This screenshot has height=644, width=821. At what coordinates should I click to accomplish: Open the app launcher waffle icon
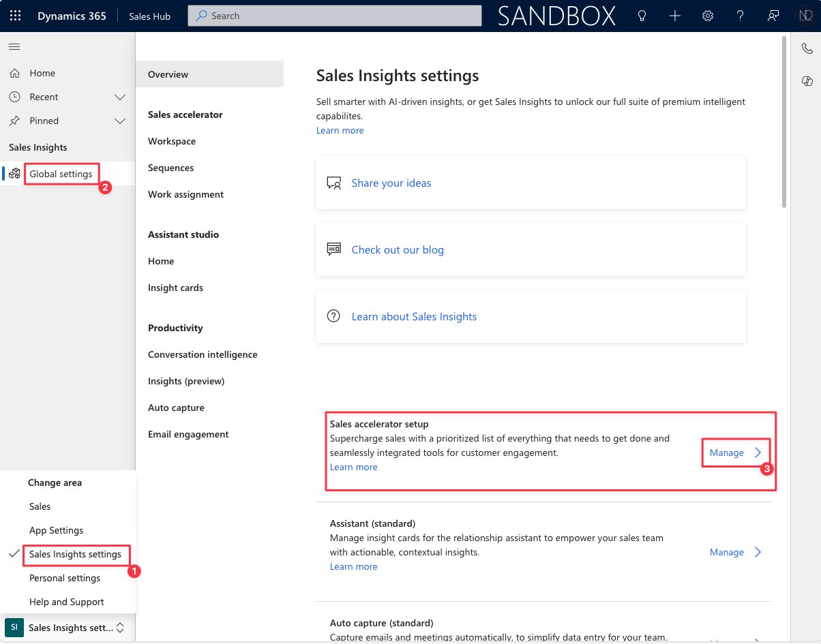15,16
